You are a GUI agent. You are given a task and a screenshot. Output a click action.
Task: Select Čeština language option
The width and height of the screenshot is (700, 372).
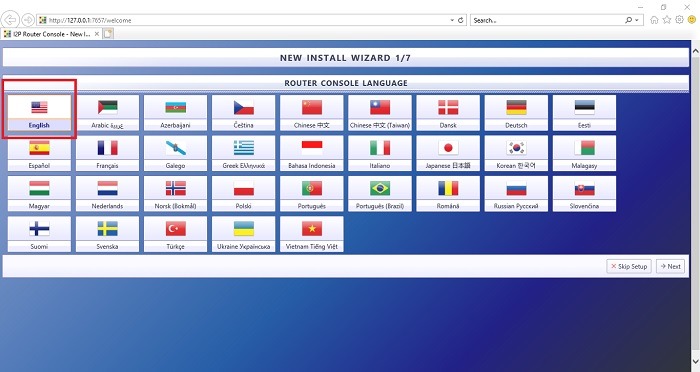244,113
